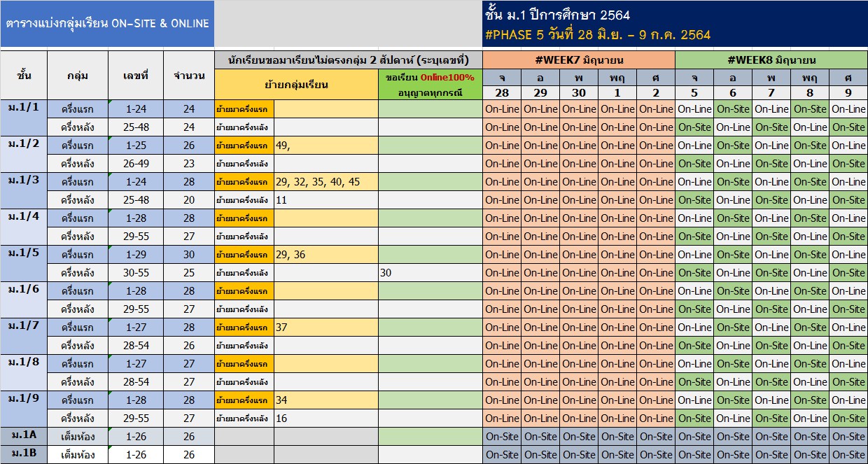This screenshot has height=464, width=868.
Task: Click the class label 'ม.1A'
Action: point(24,436)
